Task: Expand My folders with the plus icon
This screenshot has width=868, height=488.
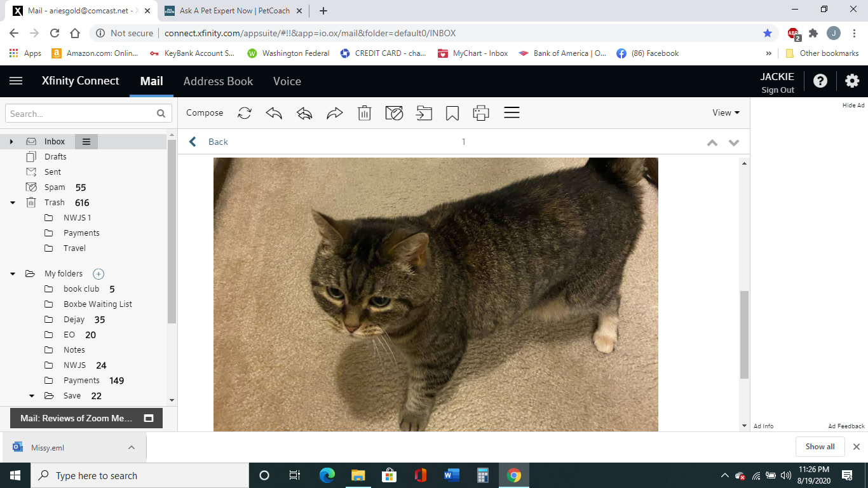Action: coord(98,273)
